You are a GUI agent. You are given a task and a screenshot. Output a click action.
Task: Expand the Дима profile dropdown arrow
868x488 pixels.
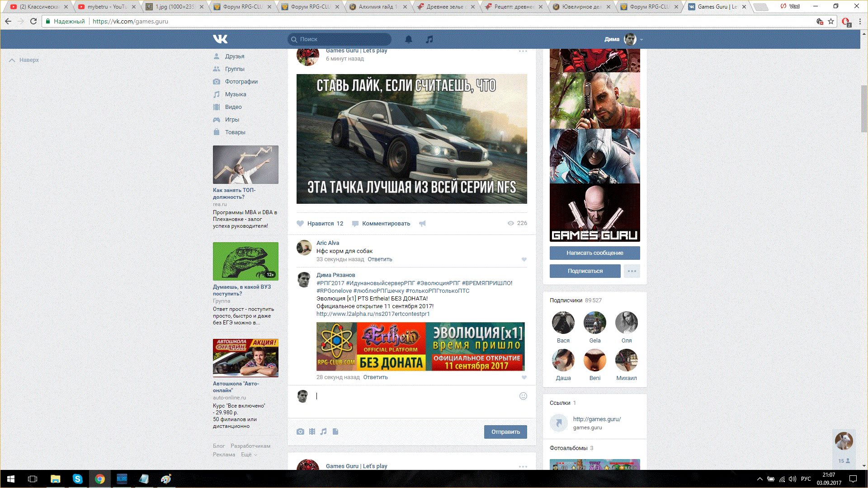(x=642, y=39)
